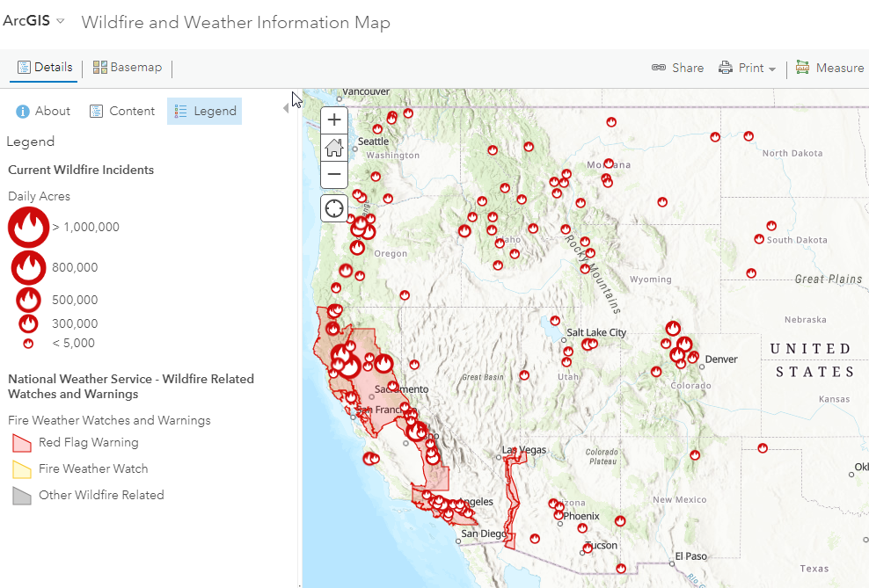Click the wildfire icon near Denver
869x588 pixels.
(x=693, y=357)
